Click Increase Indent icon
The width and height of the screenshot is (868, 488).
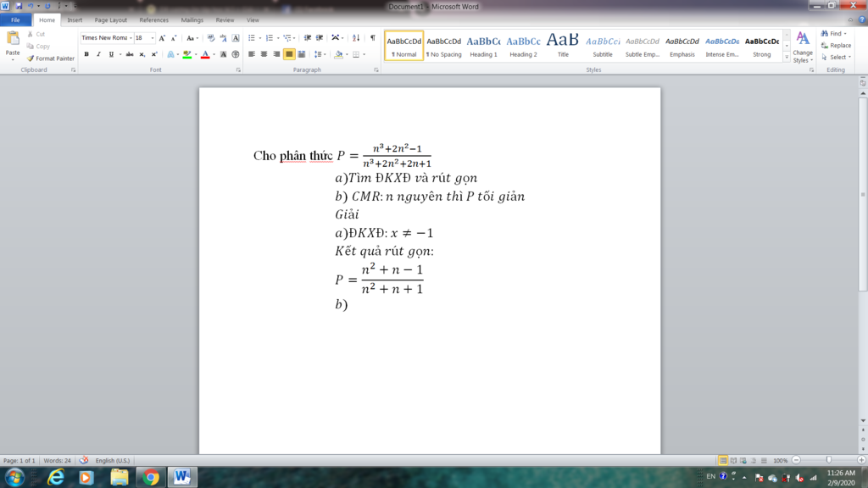pos(320,38)
